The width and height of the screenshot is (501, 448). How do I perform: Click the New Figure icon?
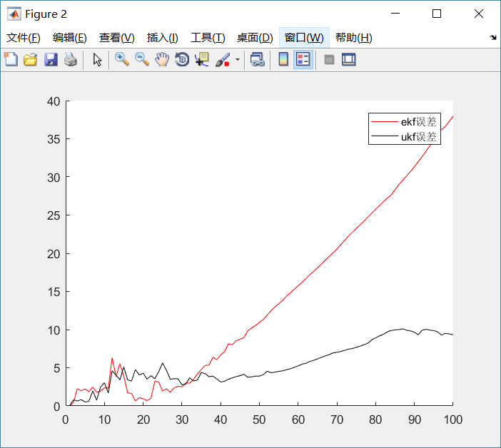11,60
